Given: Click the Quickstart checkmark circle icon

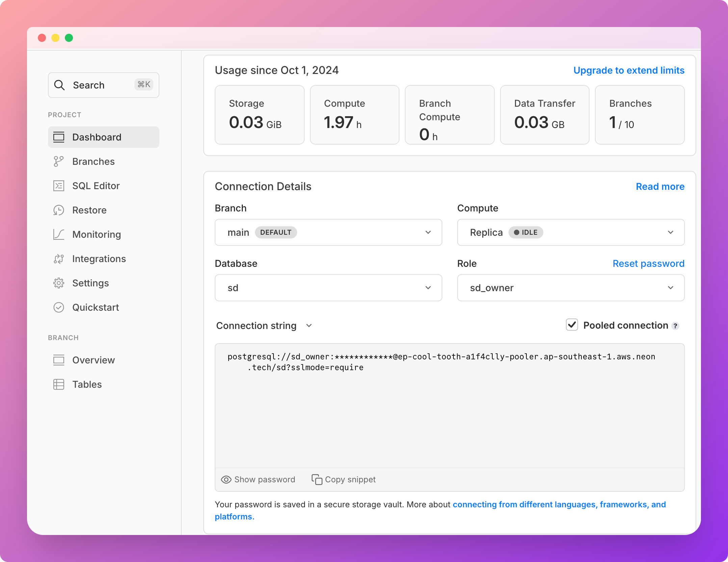Looking at the screenshot, I should [x=58, y=307].
